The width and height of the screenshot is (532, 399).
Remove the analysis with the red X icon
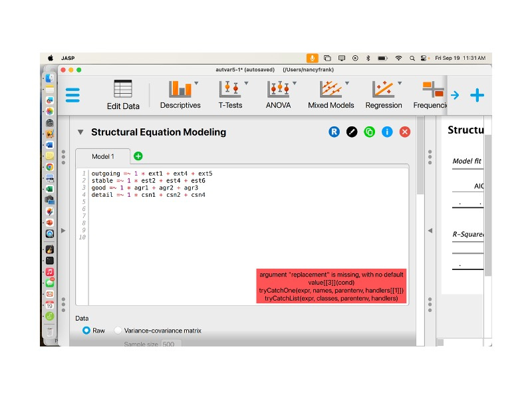coord(405,132)
